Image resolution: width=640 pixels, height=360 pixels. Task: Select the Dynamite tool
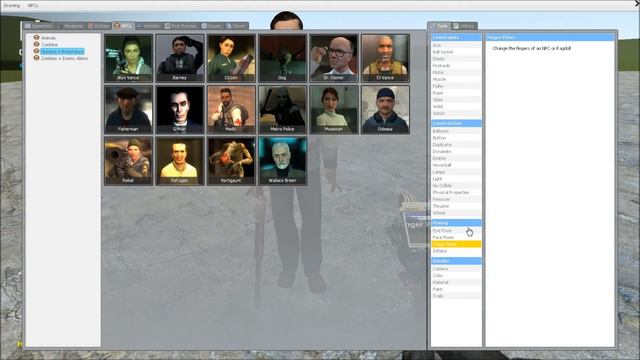(x=456, y=151)
